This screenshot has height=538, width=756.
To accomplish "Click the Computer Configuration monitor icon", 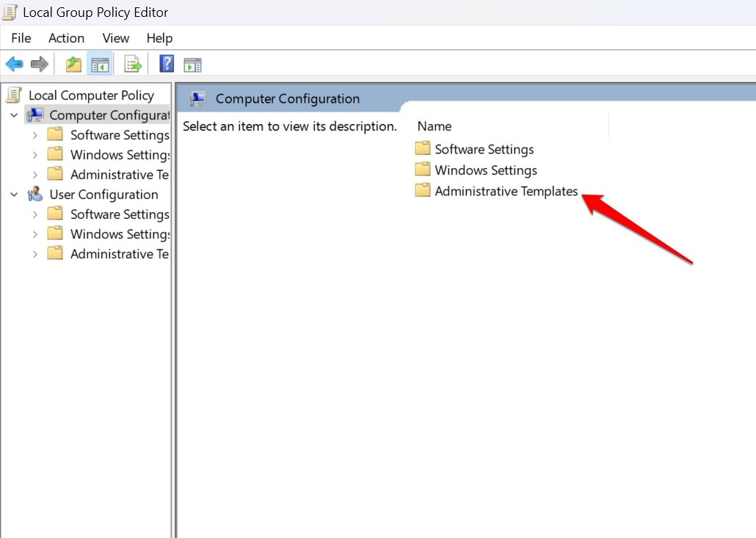I will pyautogui.click(x=35, y=114).
